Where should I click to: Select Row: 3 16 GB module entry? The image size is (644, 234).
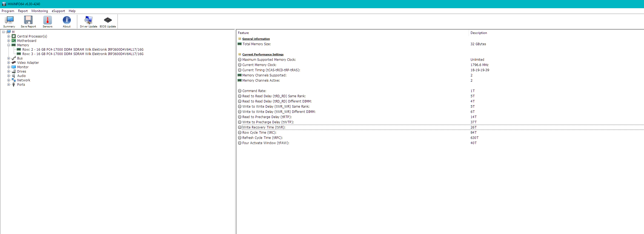click(83, 54)
